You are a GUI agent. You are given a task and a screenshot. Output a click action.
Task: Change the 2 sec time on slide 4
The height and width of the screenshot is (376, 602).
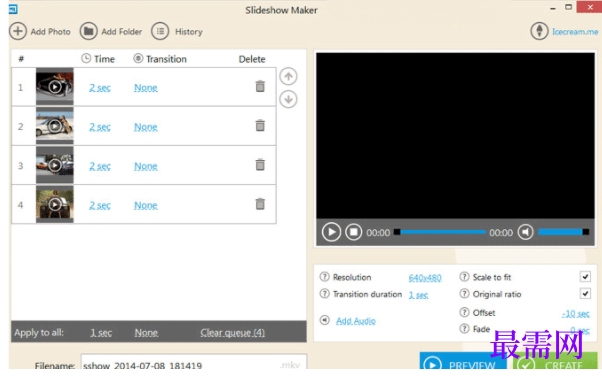click(100, 205)
